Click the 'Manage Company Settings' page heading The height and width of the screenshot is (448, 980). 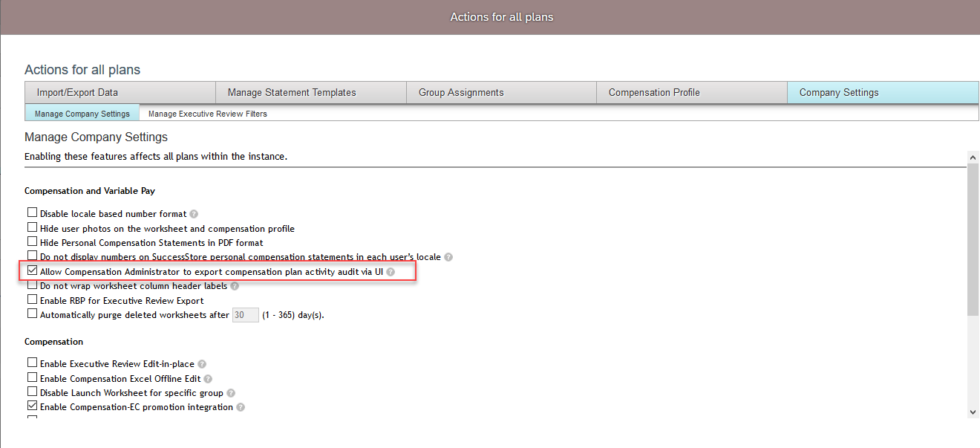point(96,137)
